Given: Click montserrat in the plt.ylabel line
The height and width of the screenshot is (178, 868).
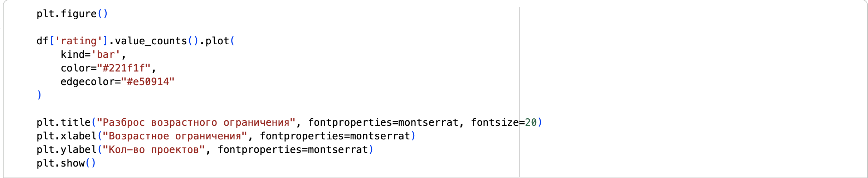Looking at the screenshot, I should point(338,150).
